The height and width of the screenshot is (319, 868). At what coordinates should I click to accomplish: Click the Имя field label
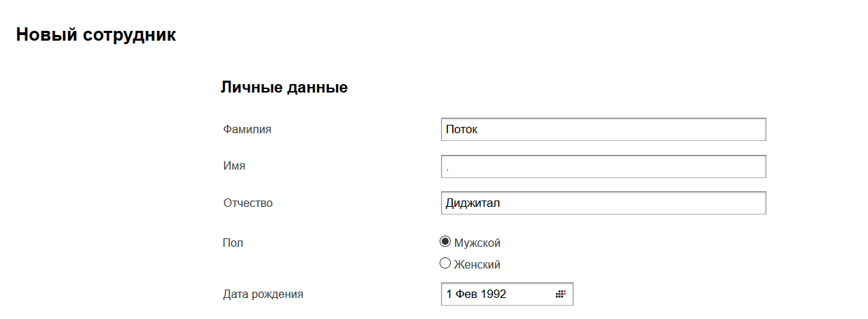234,166
